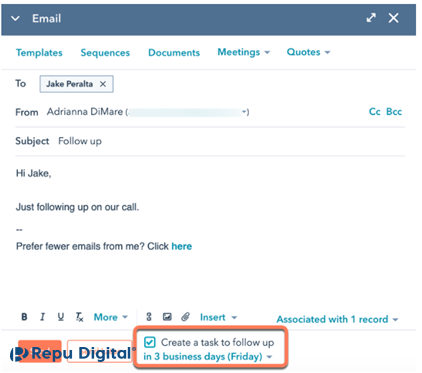Open the Insert dropdown

tap(218, 317)
